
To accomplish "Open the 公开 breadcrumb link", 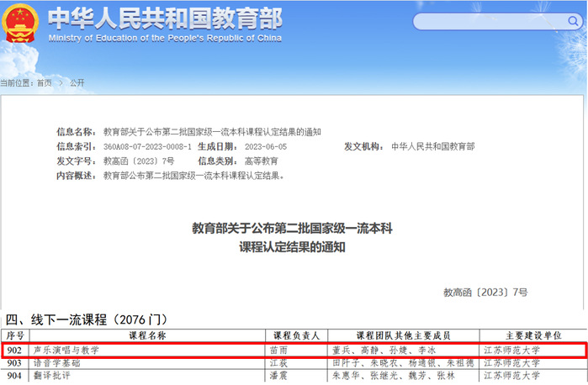I will (x=77, y=83).
